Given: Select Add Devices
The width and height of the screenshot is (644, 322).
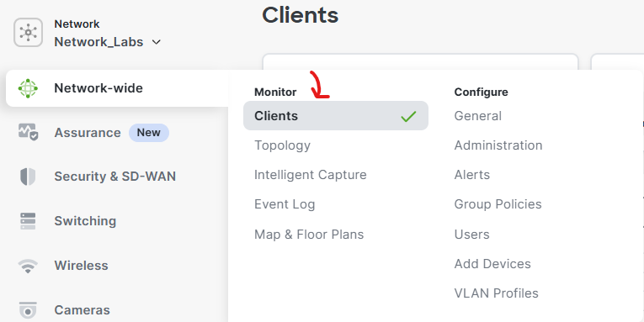Looking at the screenshot, I should point(492,264).
